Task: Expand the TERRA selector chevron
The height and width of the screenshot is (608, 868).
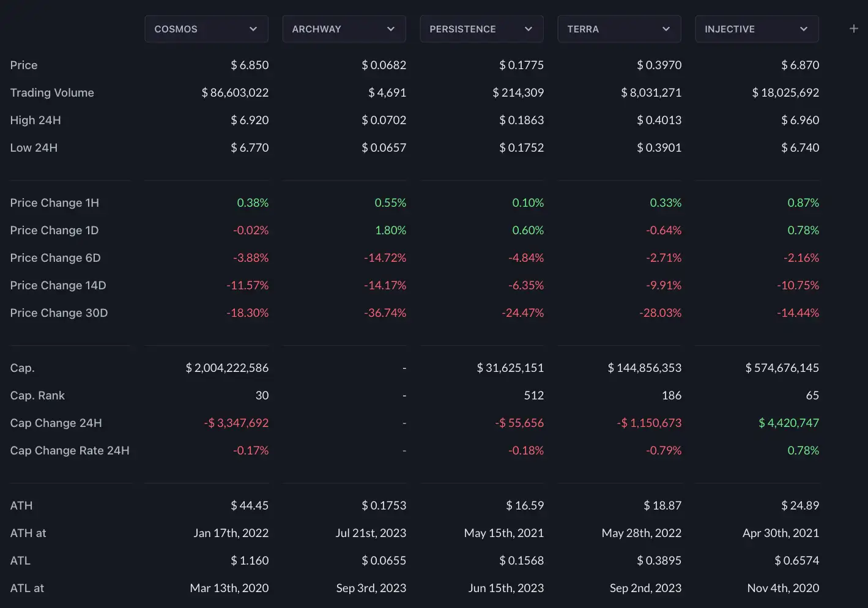Action: [x=666, y=28]
